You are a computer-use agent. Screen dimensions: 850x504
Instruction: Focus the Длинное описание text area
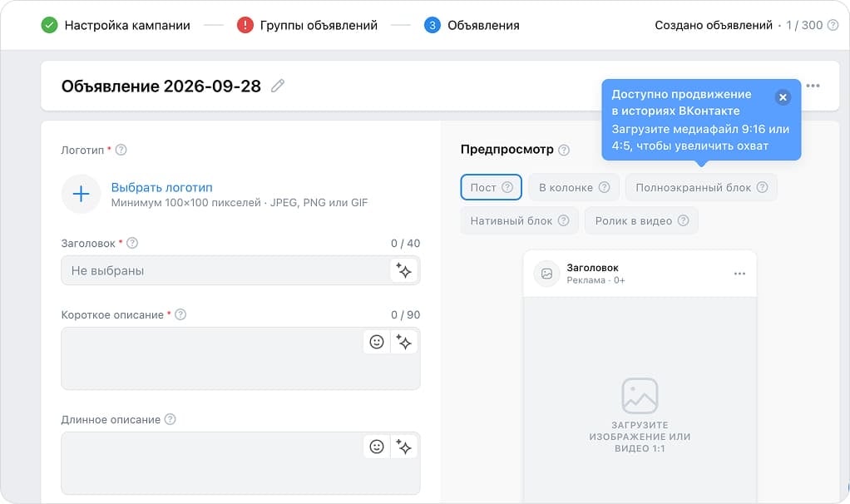pos(240,462)
